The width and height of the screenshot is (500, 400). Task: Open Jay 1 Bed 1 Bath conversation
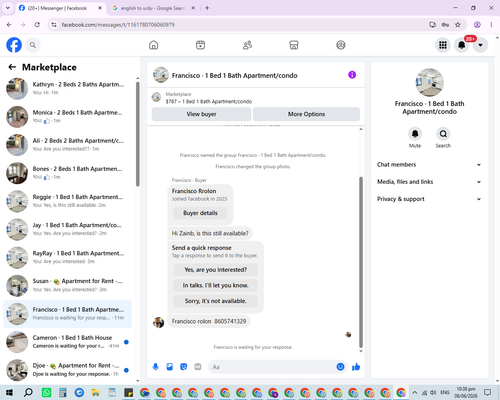click(68, 229)
